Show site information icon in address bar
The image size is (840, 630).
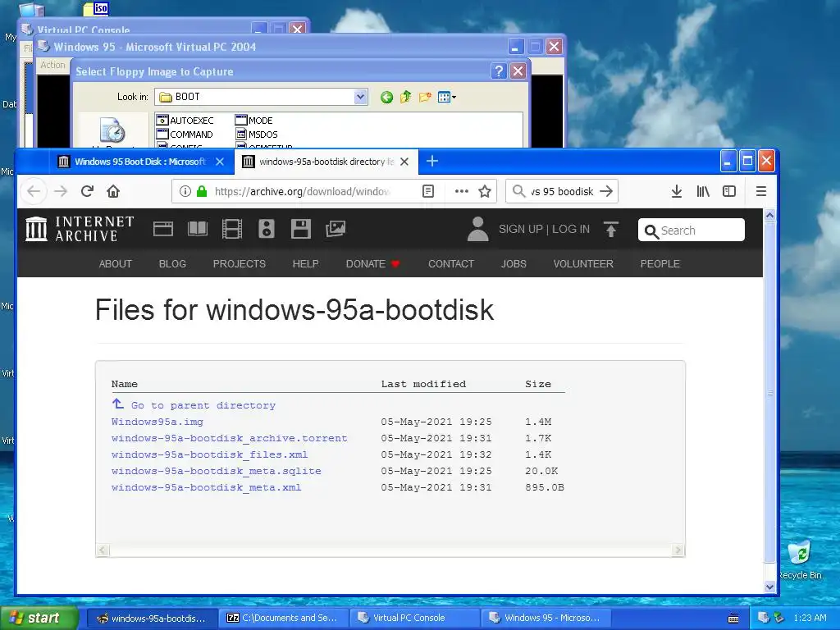click(185, 191)
